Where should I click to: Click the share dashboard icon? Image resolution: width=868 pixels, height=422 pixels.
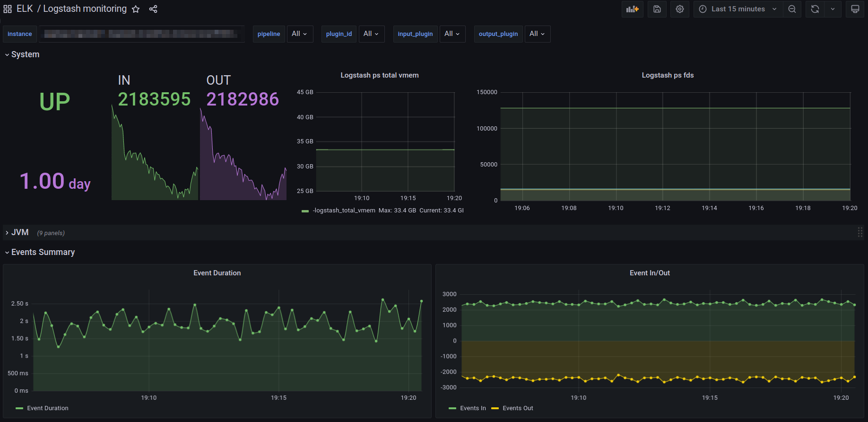153,9
